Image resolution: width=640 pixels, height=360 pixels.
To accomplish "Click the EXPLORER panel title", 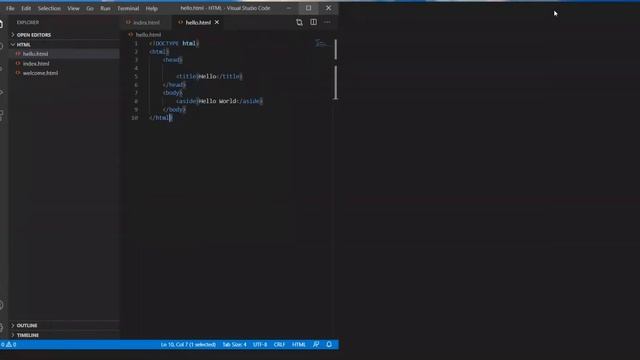I will 28,22.
